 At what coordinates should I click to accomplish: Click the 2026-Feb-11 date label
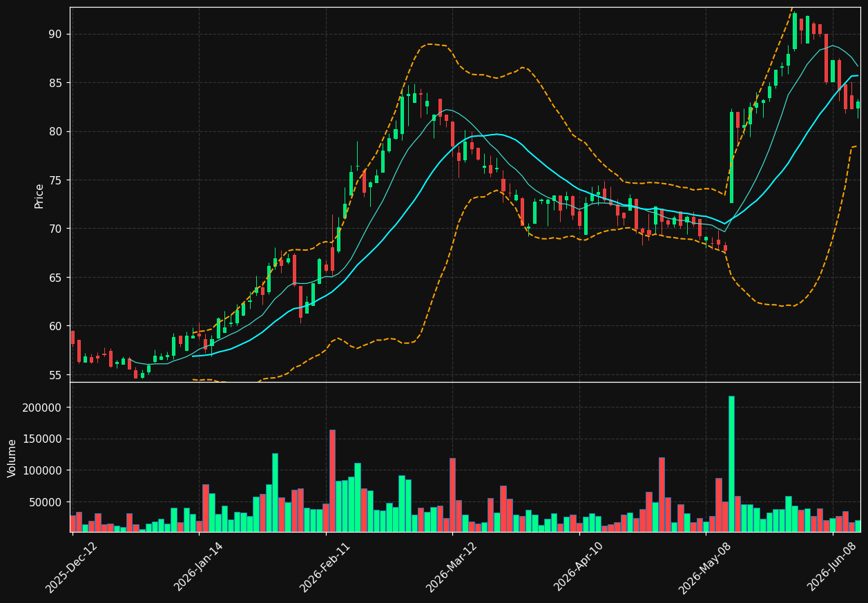coord(325,568)
